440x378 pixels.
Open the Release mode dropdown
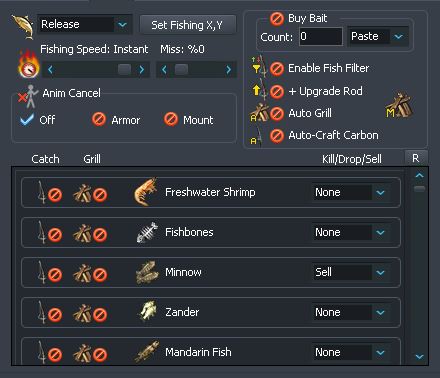click(122, 25)
